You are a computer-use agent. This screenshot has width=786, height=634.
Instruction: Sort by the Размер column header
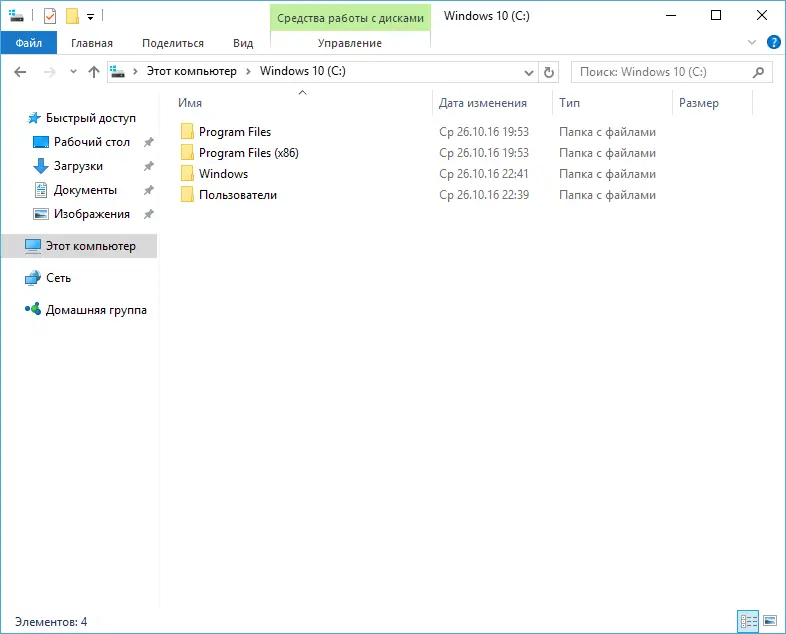712,103
